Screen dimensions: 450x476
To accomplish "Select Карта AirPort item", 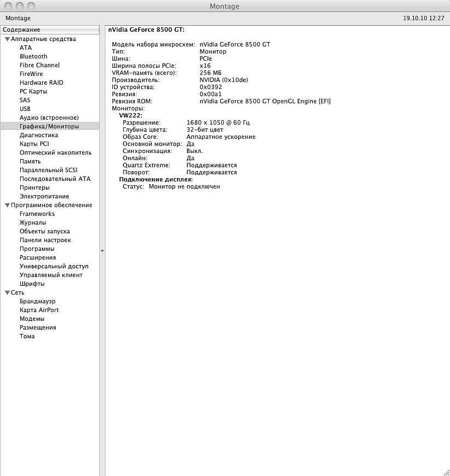I will point(39,310).
